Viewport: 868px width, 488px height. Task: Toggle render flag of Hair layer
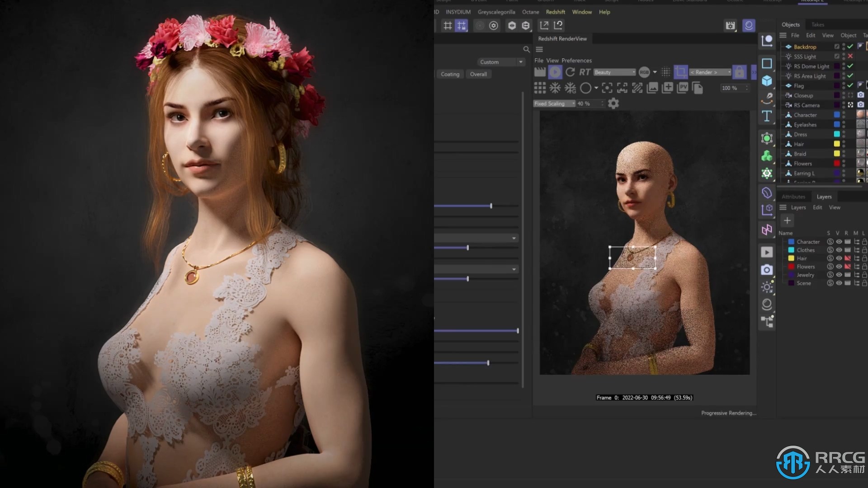pos(848,258)
